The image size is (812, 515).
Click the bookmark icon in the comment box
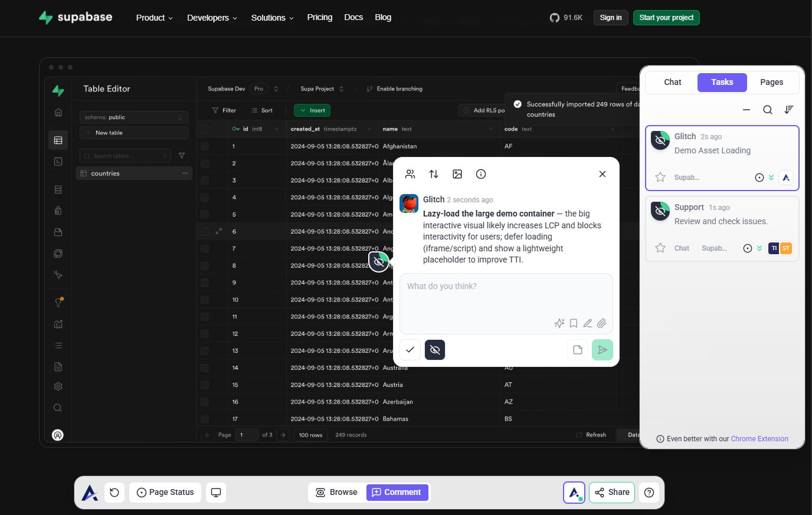tap(574, 323)
